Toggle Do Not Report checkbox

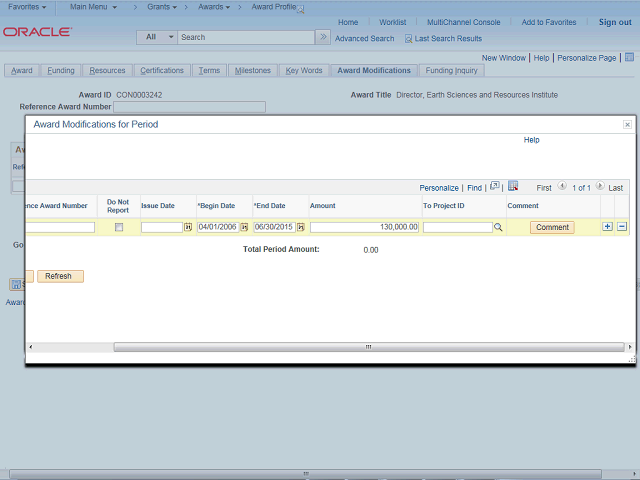point(119,227)
